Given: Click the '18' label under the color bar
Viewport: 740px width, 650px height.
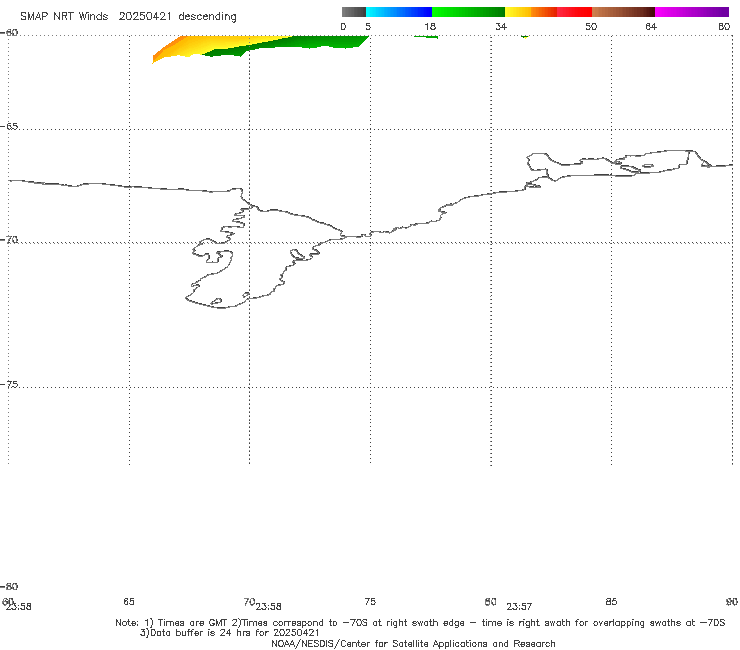Looking at the screenshot, I should pos(430,26).
